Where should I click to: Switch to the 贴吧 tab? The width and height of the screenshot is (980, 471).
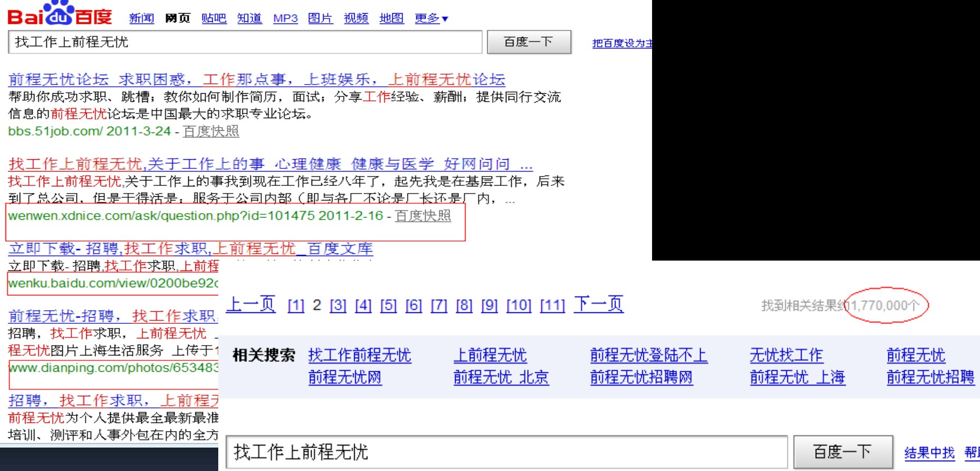coord(213,19)
